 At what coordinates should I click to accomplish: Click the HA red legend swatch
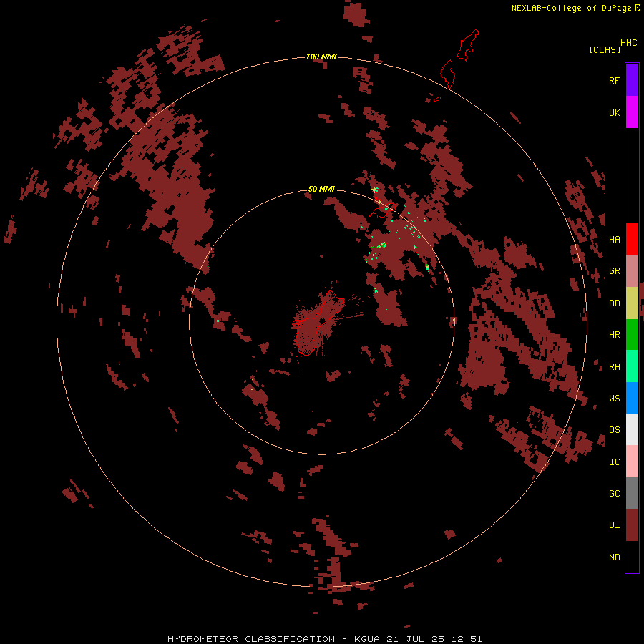point(632,239)
